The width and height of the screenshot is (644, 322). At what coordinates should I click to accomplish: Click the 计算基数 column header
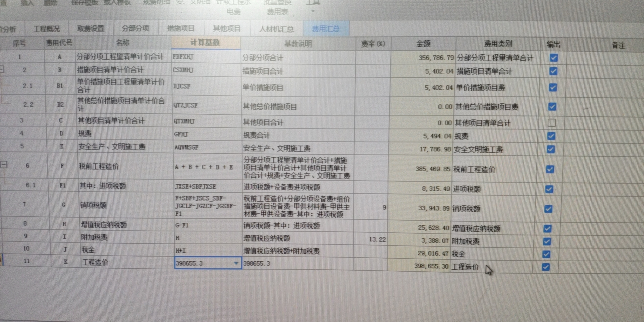coord(205,43)
